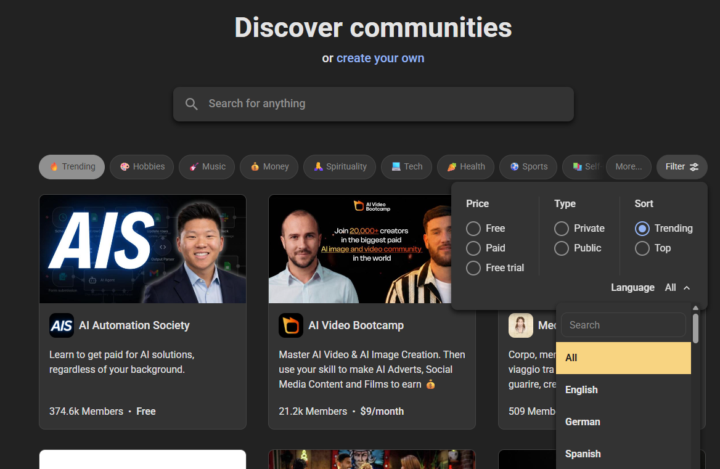Select the Sports category chip
This screenshot has height=469, width=720.
[528, 167]
